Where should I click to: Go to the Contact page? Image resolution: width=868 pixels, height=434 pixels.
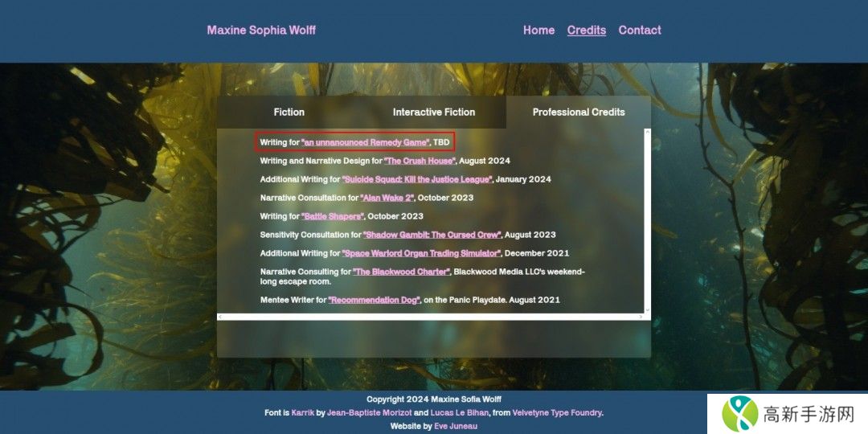point(640,31)
